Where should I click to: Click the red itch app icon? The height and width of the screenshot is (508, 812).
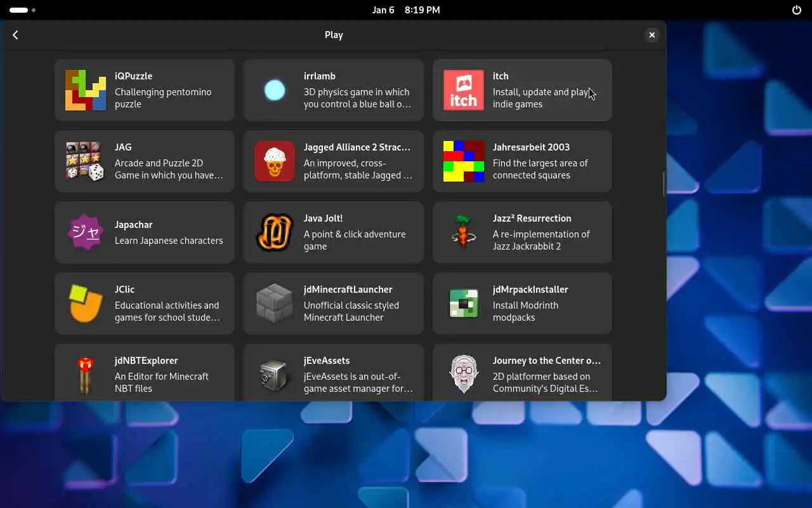click(463, 90)
